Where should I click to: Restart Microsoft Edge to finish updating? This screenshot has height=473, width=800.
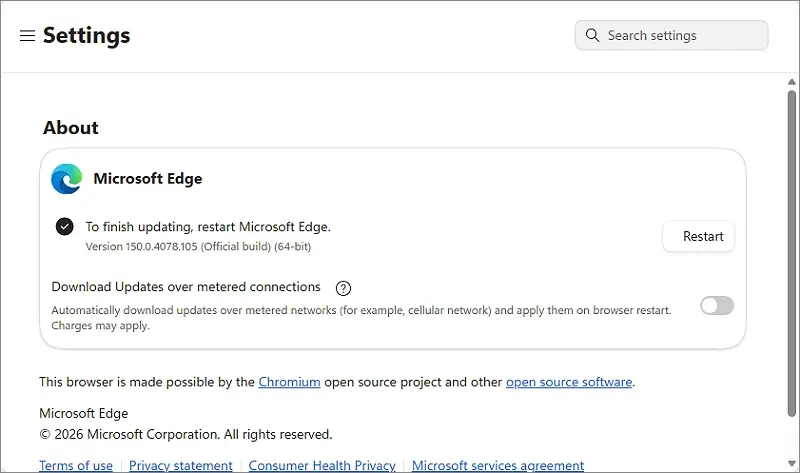[698, 236]
